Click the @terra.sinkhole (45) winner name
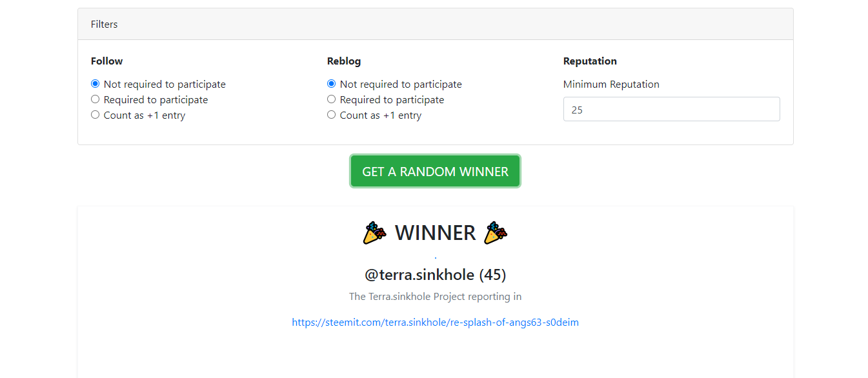 click(436, 275)
